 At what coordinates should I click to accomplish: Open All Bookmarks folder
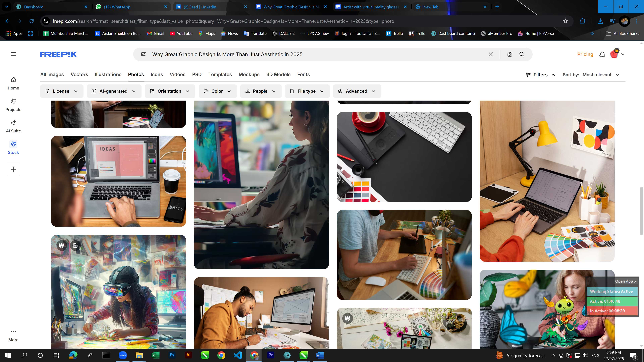622,34
